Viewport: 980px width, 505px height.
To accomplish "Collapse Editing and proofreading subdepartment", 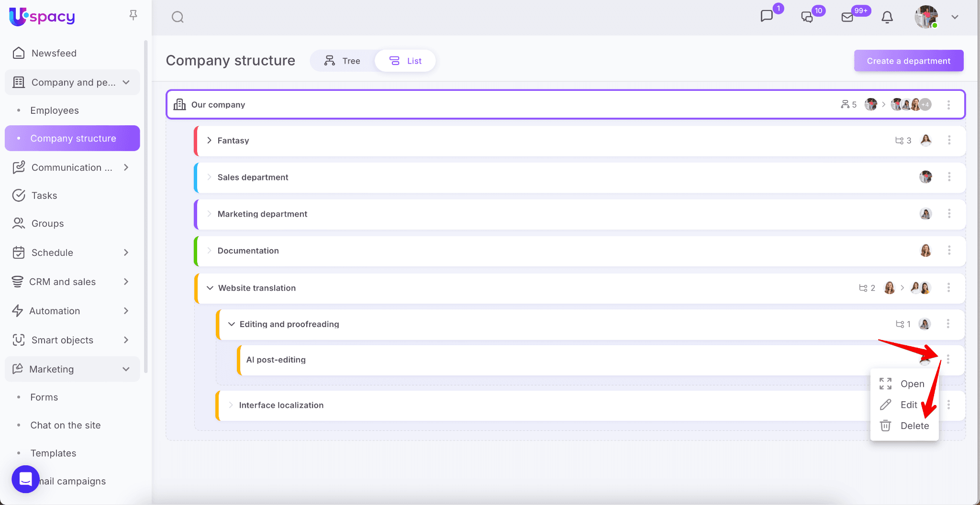I will coord(232,324).
